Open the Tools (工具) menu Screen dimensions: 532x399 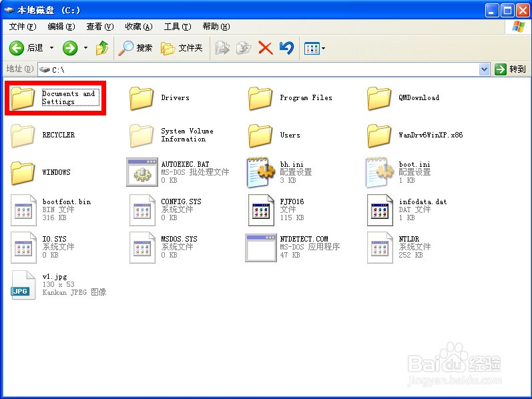tap(177, 27)
